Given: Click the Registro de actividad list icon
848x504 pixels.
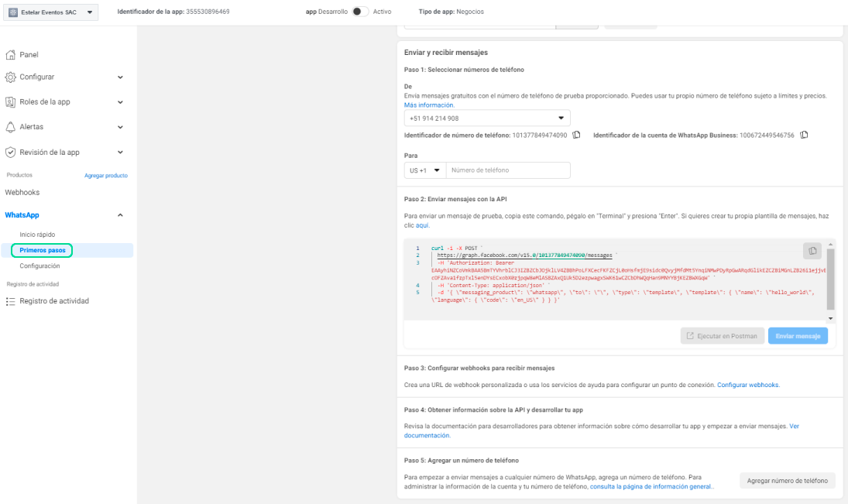Looking at the screenshot, I should coord(11,301).
